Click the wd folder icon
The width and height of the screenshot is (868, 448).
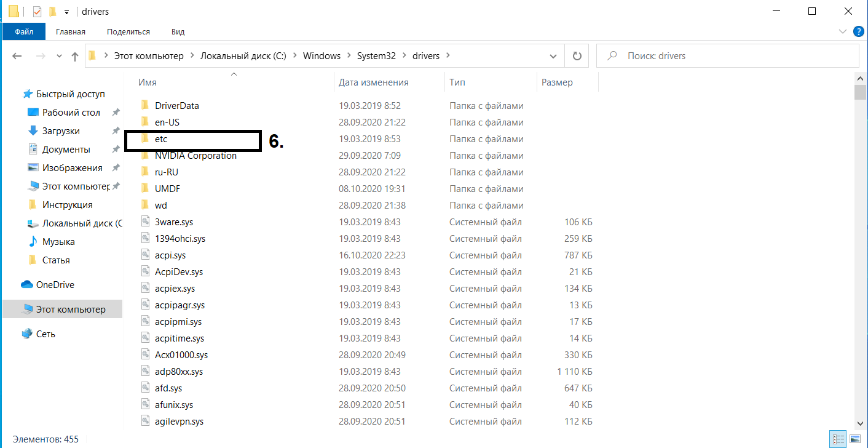pyautogui.click(x=145, y=206)
